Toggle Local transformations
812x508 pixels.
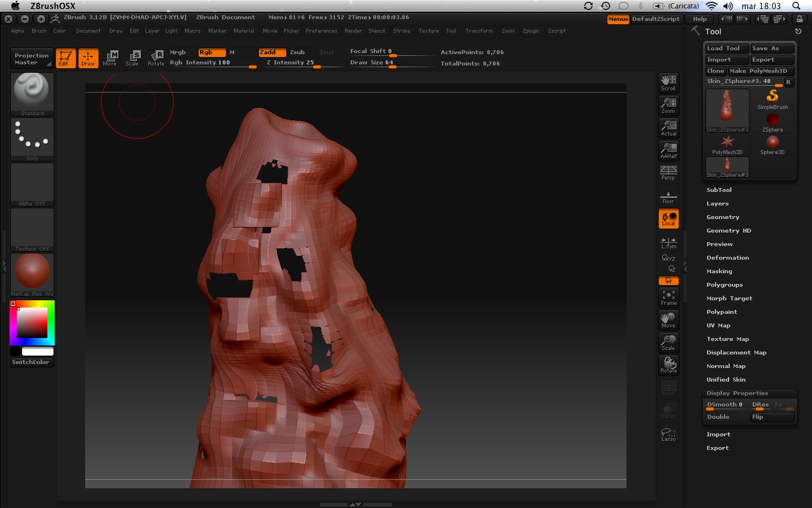coord(668,219)
